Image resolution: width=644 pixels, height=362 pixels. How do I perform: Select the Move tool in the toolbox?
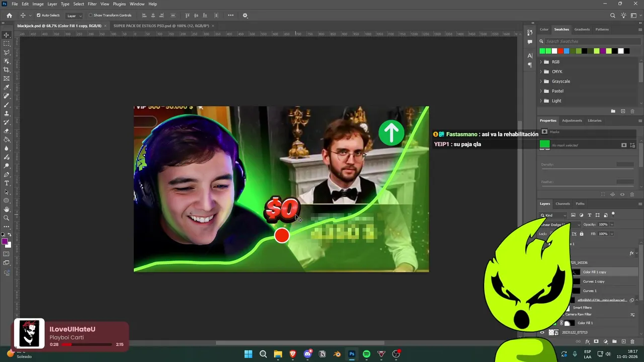[7, 35]
